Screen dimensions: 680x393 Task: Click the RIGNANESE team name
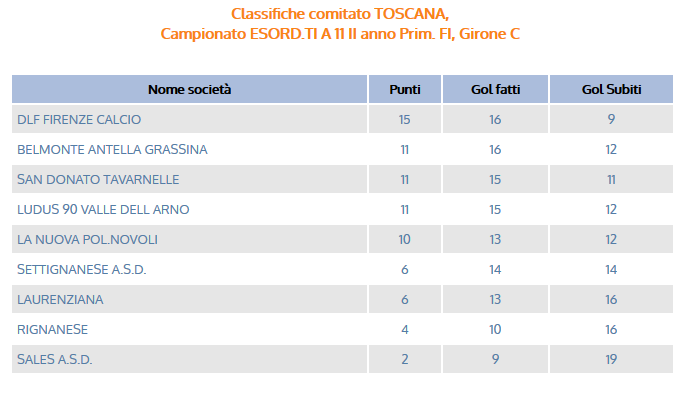pos(52,329)
